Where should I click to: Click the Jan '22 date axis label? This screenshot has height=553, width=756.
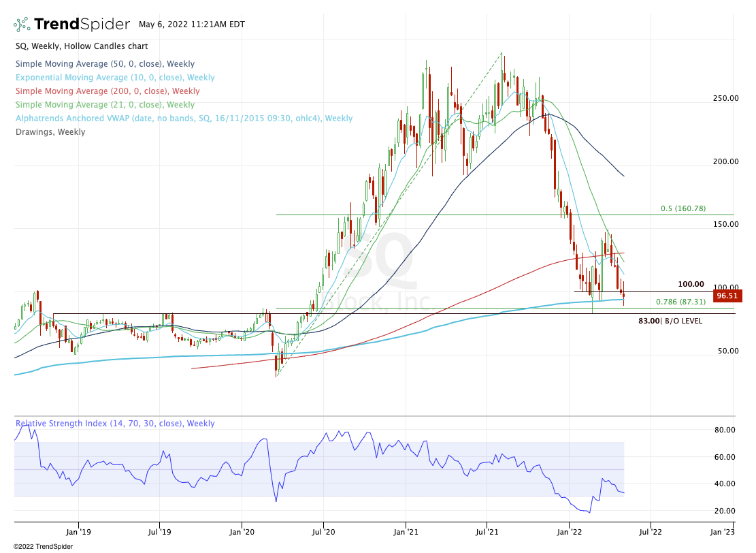pos(569,532)
